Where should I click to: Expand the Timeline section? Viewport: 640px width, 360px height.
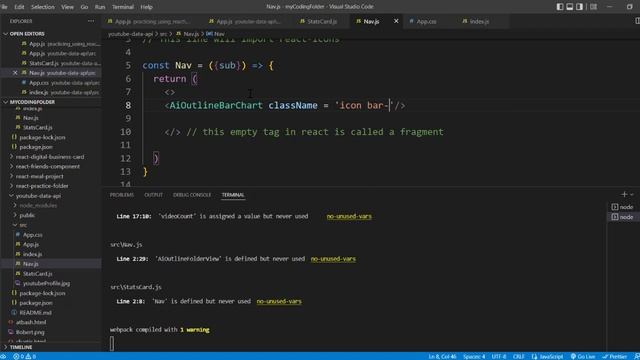tap(21, 347)
